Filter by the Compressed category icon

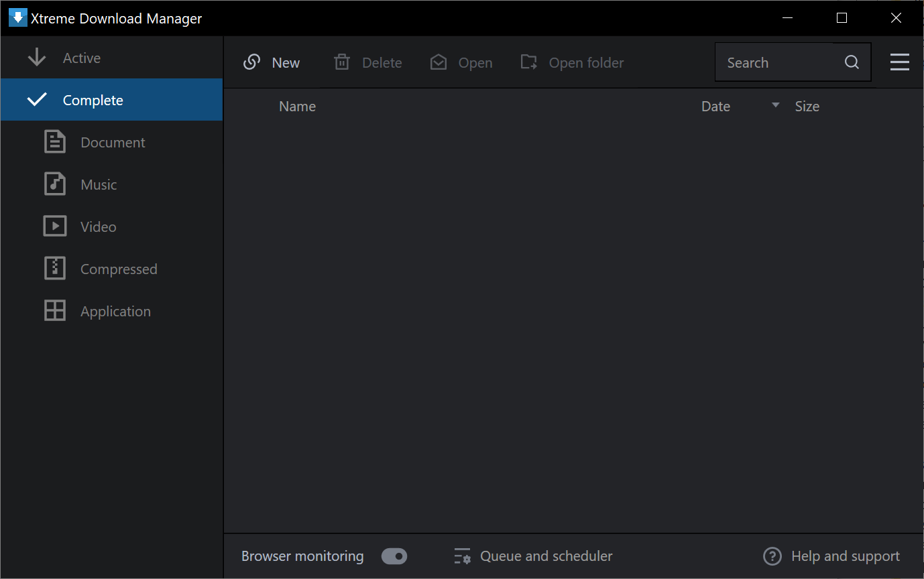click(x=55, y=269)
